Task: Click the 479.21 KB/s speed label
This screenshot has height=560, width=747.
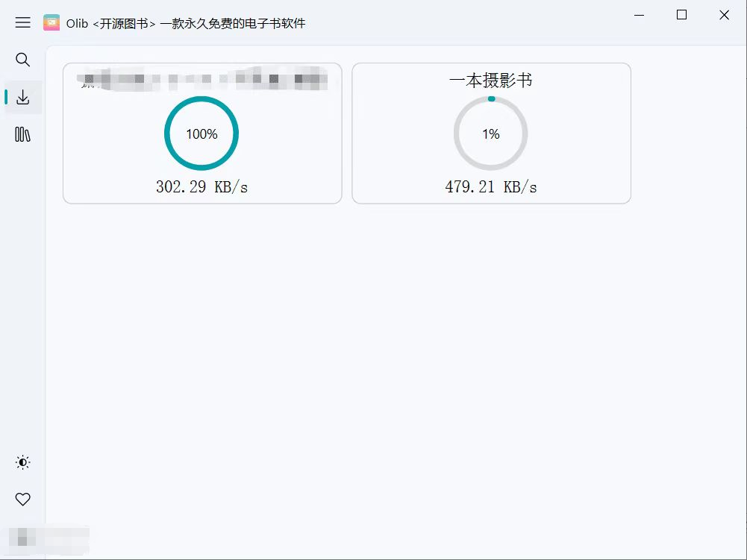Action: tap(490, 187)
